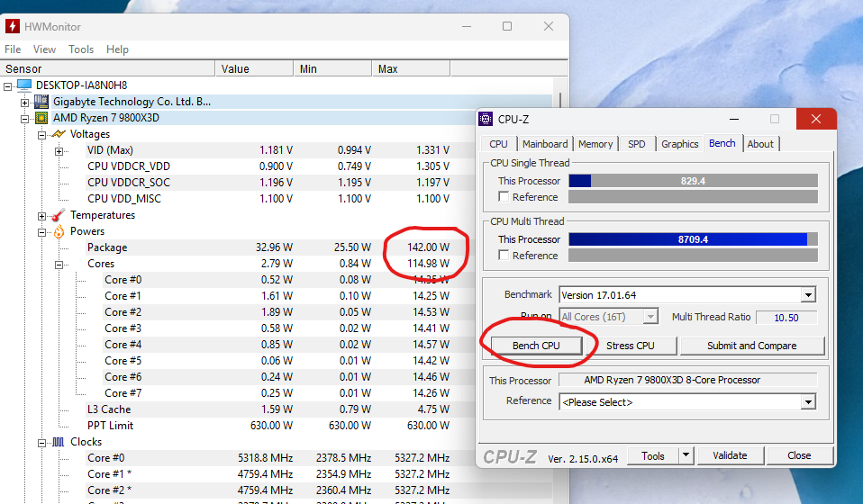Select the L3 Cache power row
This screenshot has width=863, height=504.
268,409
